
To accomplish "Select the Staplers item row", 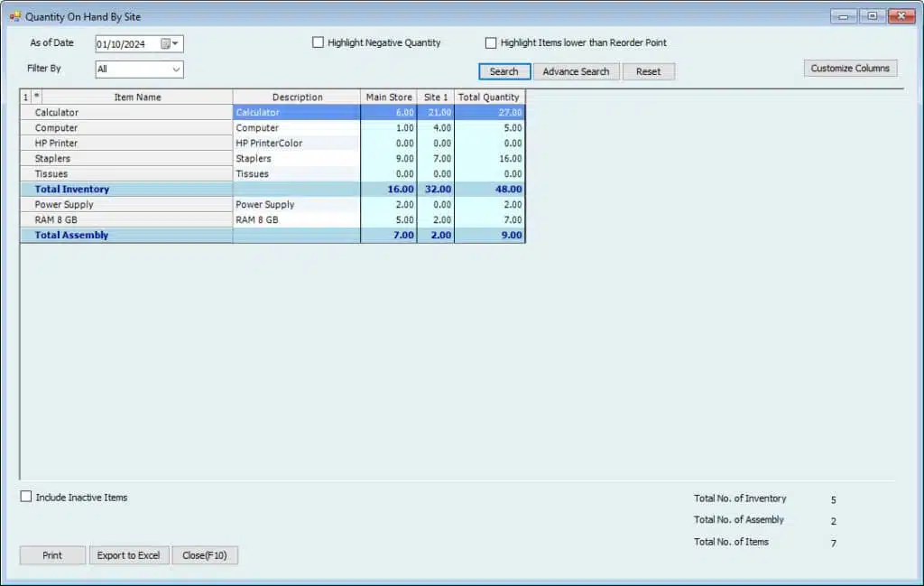I will [126, 159].
